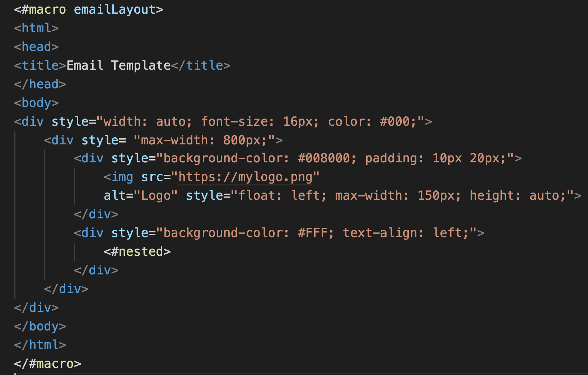Click the #008000 background color value
Image resolution: width=588 pixels, height=375 pixels.
(324, 158)
